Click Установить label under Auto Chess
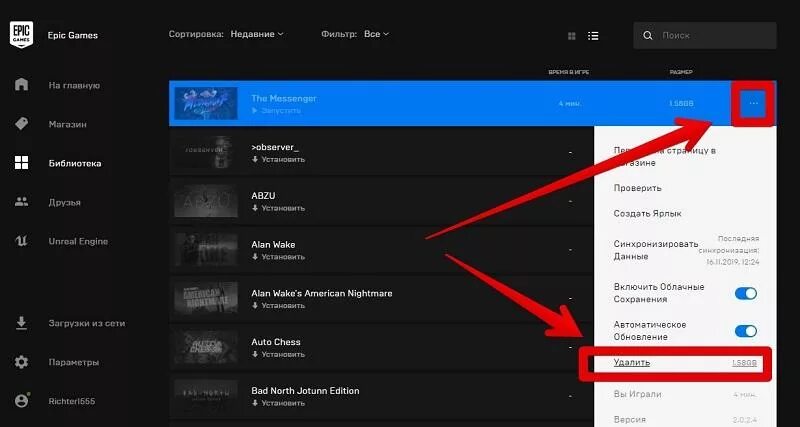800x427 pixels. point(283,354)
